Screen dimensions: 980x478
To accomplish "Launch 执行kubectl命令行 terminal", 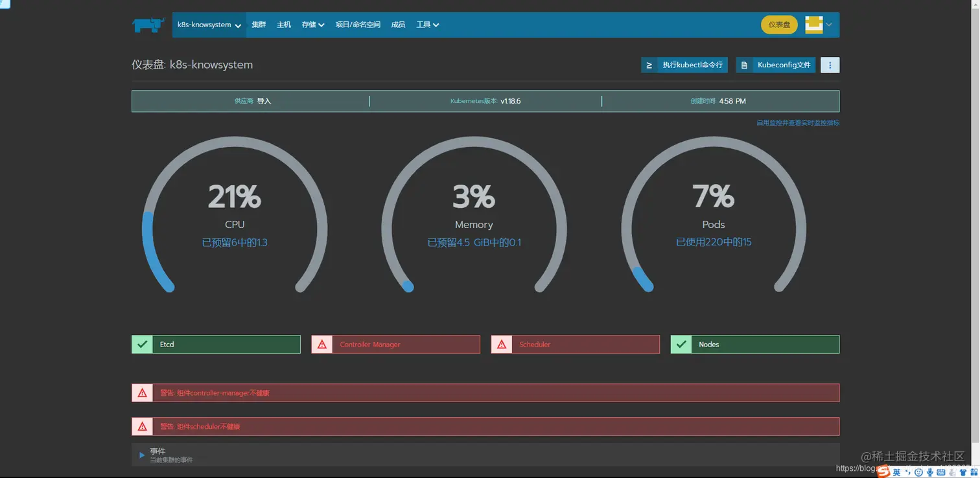I will 684,65.
